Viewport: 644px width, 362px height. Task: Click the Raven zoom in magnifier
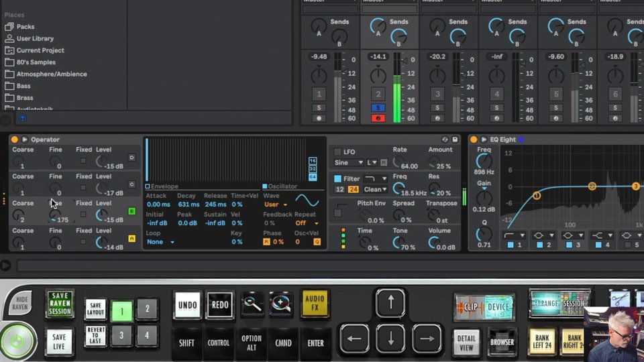281,304
